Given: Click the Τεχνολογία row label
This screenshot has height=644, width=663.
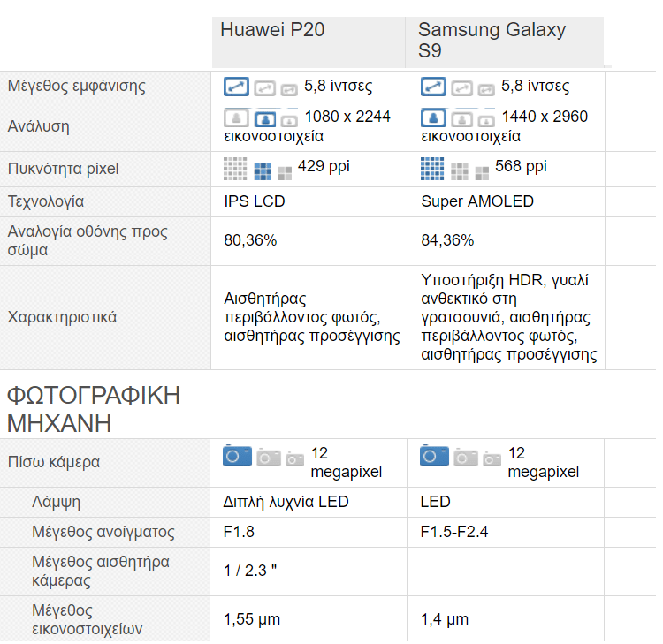Looking at the screenshot, I should click(x=46, y=201).
